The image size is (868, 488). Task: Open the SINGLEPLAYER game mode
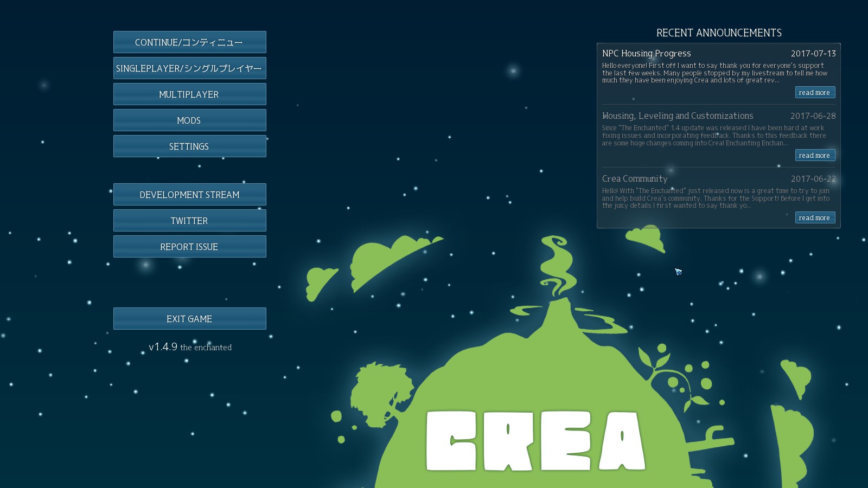point(189,68)
